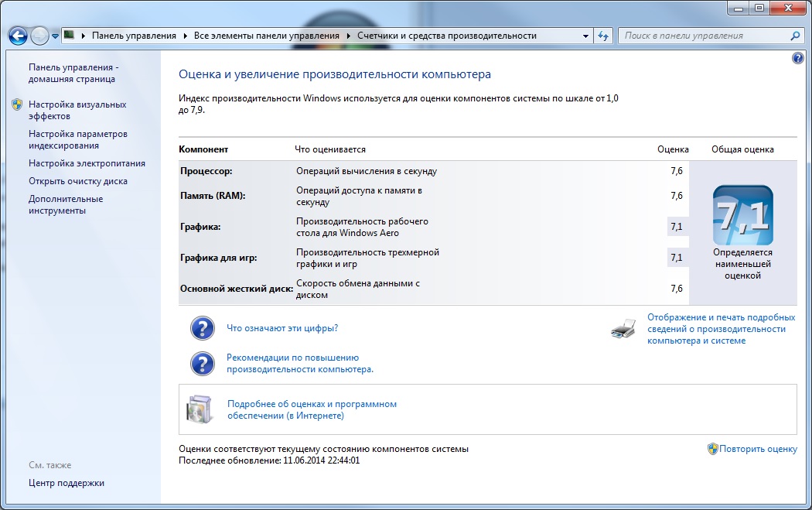This screenshot has height=510, width=812.
Task: Click Открыть очистку диска
Action: (77, 181)
